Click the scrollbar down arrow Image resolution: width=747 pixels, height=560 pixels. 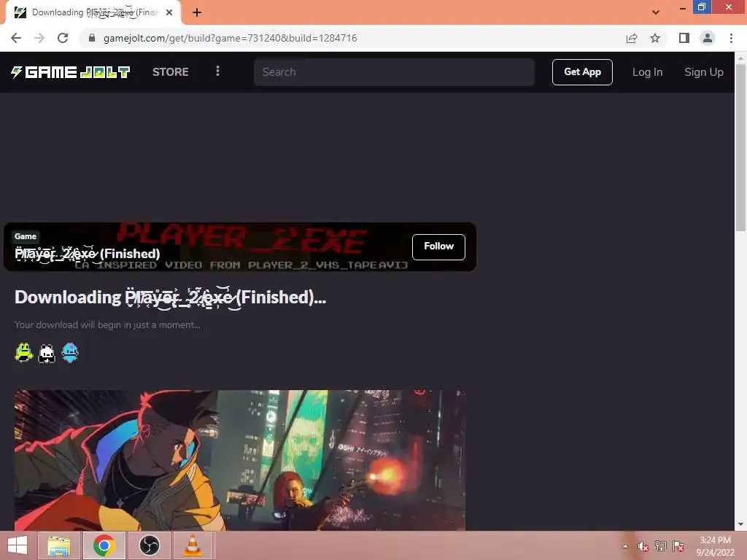[x=740, y=524]
